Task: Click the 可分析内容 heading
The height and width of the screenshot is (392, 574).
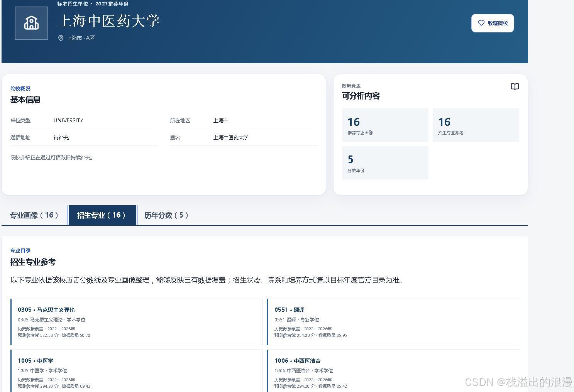Action: [361, 96]
